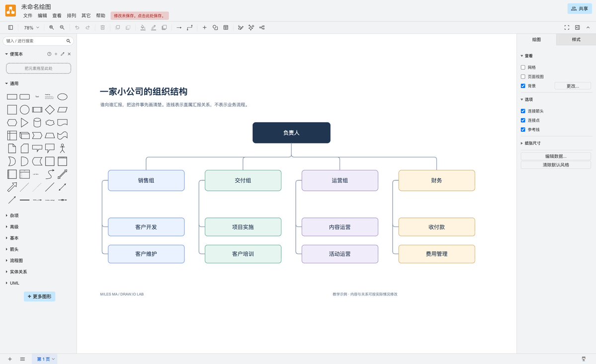
Task: Open the 第 1 页 page tab
Action: coord(46,359)
